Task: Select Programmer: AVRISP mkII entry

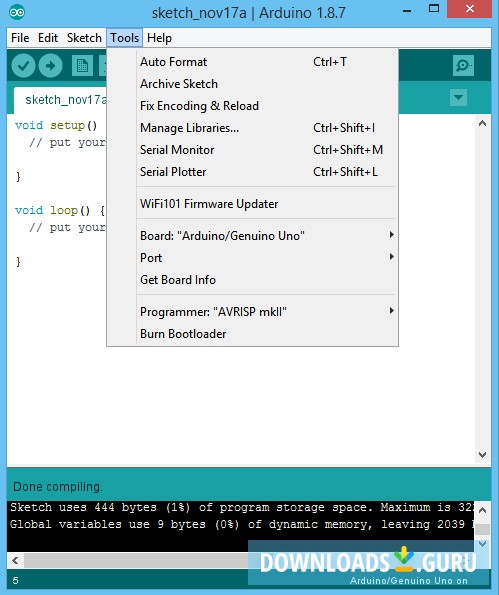Action: pyautogui.click(x=252, y=312)
